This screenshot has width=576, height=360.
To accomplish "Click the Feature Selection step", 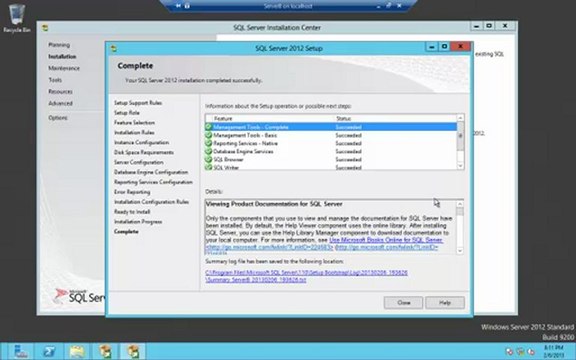I will click(x=134, y=123).
